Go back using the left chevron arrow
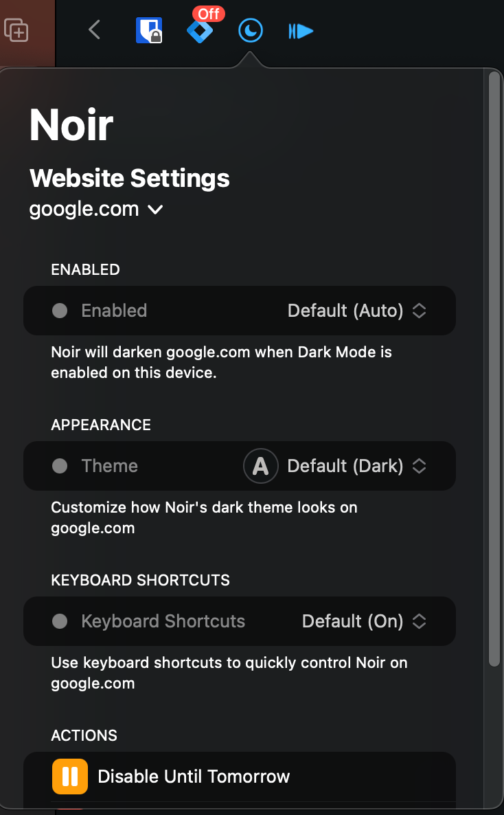 pos(95,30)
